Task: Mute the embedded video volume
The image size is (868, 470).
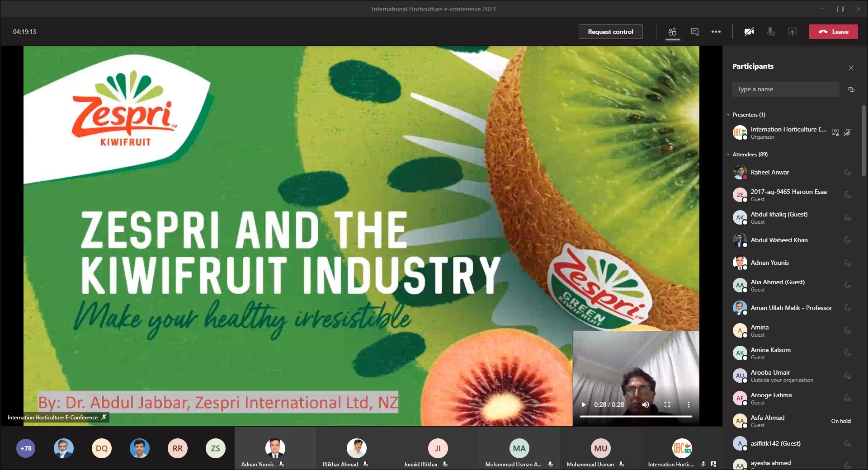Action: [646, 404]
